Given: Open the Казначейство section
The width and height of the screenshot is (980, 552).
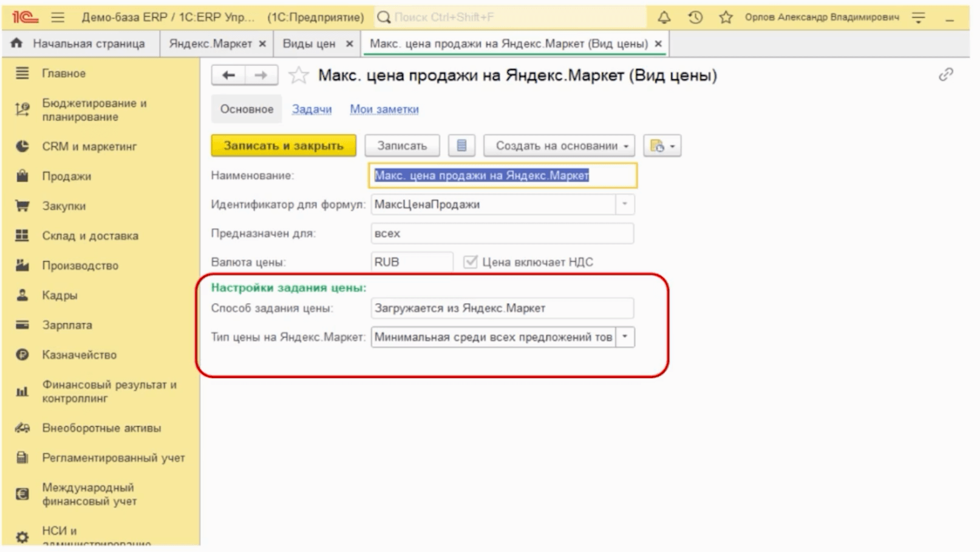Looking at the screenshot, I should (x=100, y=355).
